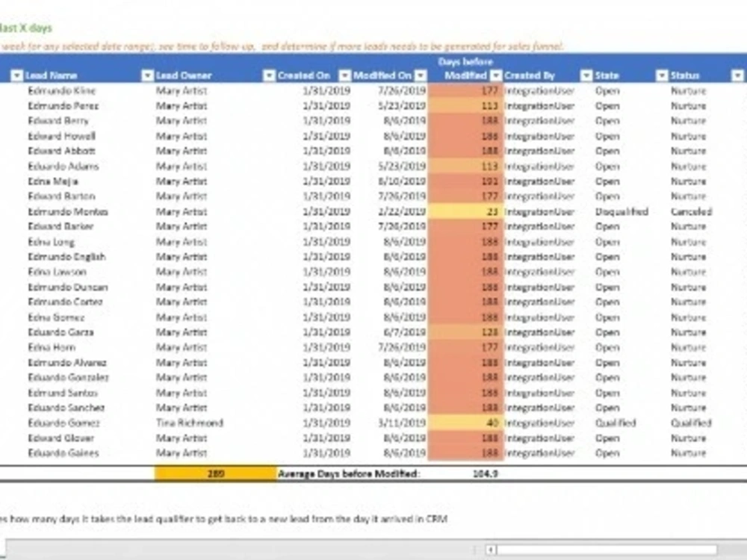The height and width of the screenshot is (560, 747).
Task: Open the Lead Owner column filter dropdown
Action: point(148,75)
